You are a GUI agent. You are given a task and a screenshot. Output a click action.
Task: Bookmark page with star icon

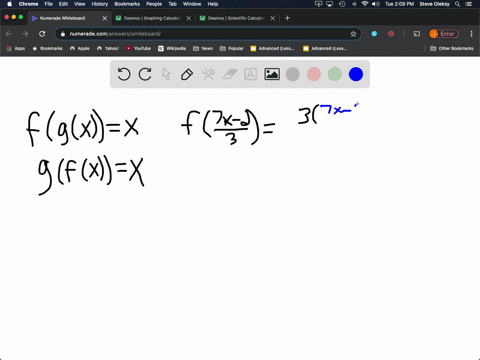[353, 34]
